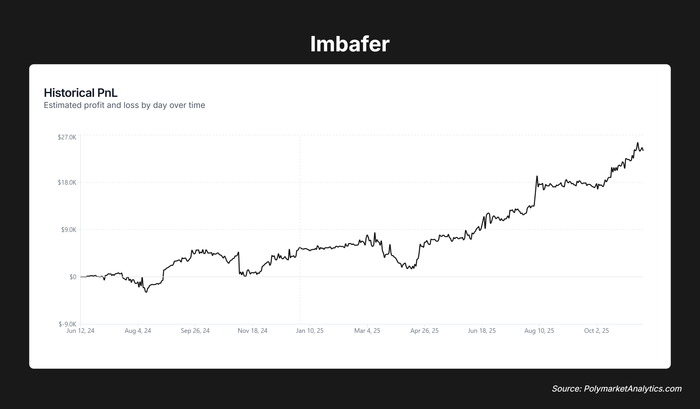This screenshot has width=700, height=409.
Task: Click the $0 y-axis label
Action: click(x=71, y=277)
